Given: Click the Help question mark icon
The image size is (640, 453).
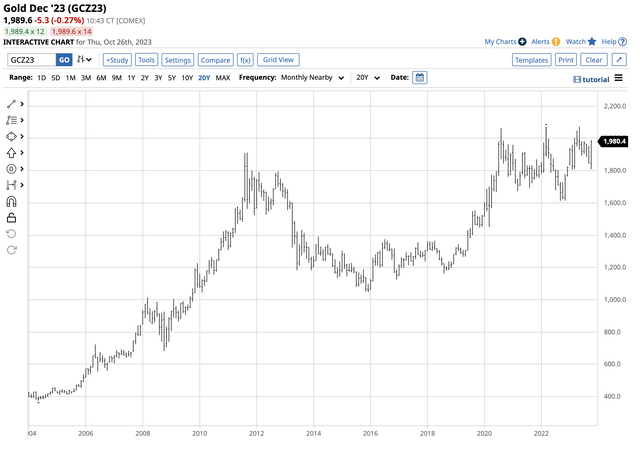Looking at the screenshot, I should (622, 42).
